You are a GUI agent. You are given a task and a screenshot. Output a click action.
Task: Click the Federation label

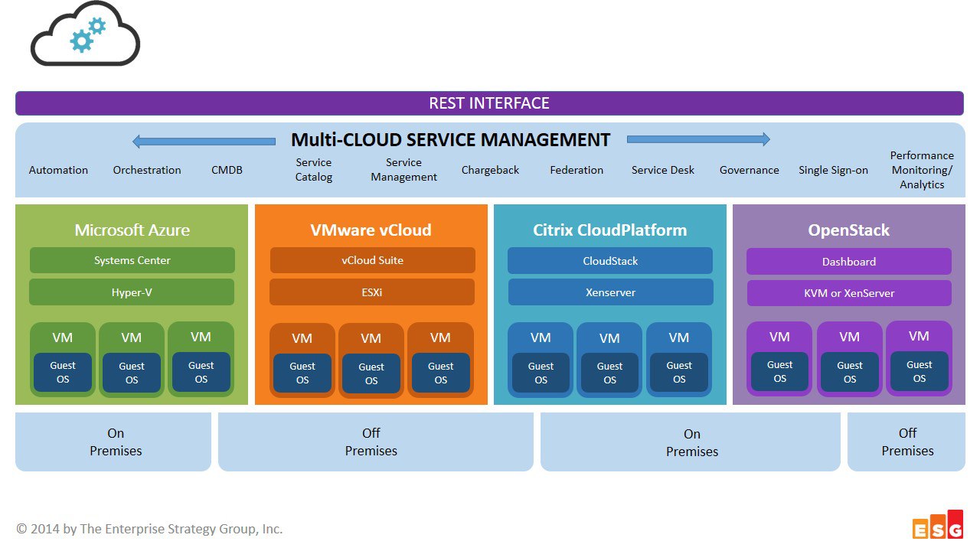tap(577, 170)
